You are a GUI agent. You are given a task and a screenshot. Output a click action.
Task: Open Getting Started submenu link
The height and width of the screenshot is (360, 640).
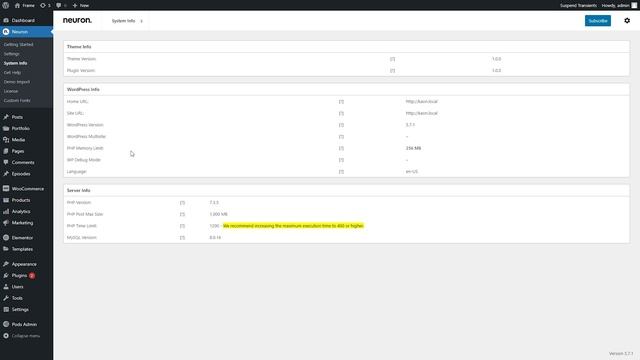pyautogui.click(x=18, y=44)
